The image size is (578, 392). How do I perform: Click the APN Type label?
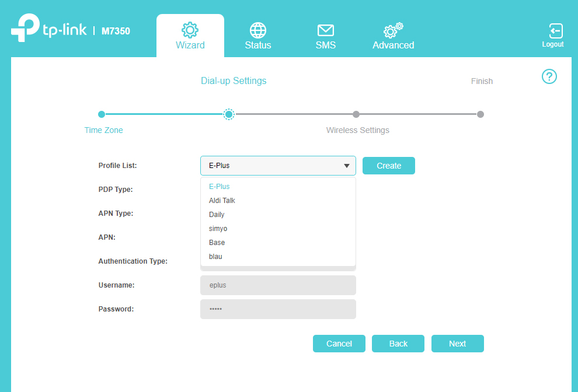coord(116,213)
